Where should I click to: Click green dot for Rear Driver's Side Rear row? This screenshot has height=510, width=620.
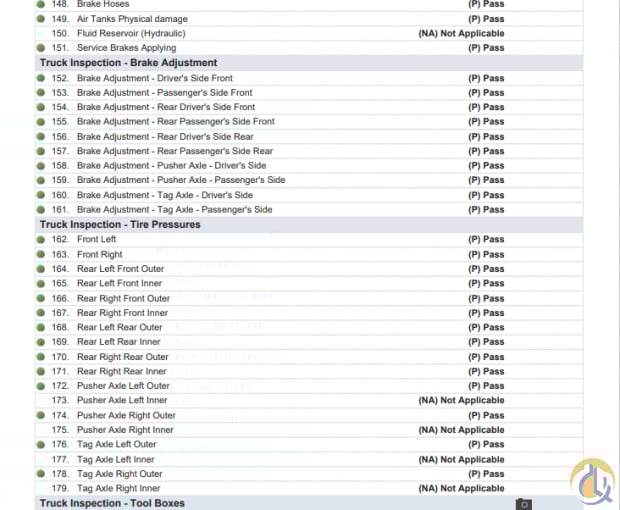[41, 136]
